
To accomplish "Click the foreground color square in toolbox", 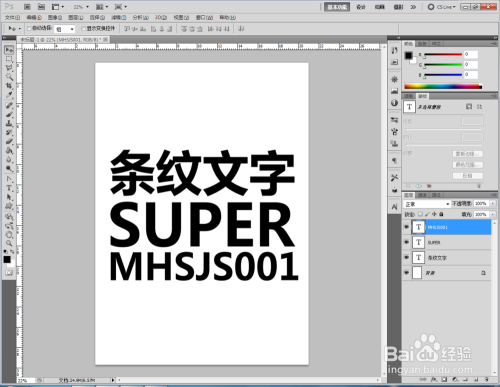I will point(7,259).
